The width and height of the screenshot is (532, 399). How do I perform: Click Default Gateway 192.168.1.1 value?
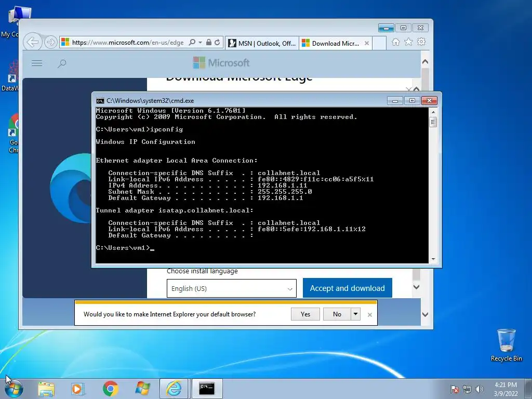coord(280,198)
